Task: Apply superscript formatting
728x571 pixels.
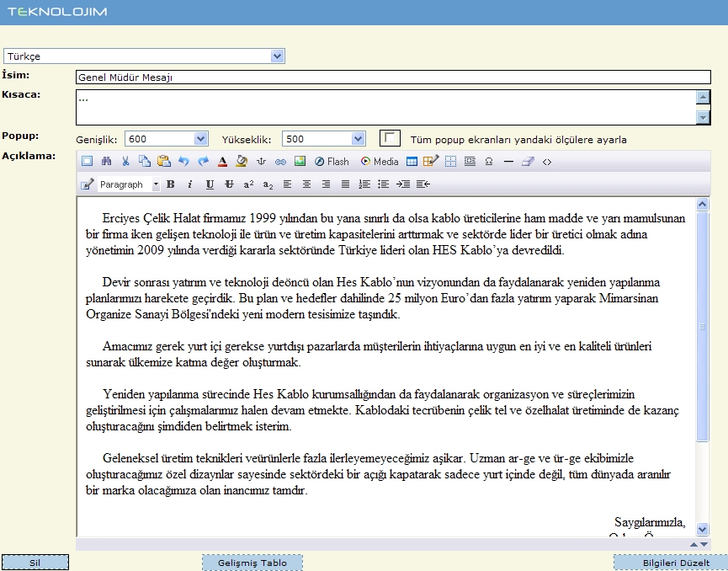Action: [x=248, y=184]
